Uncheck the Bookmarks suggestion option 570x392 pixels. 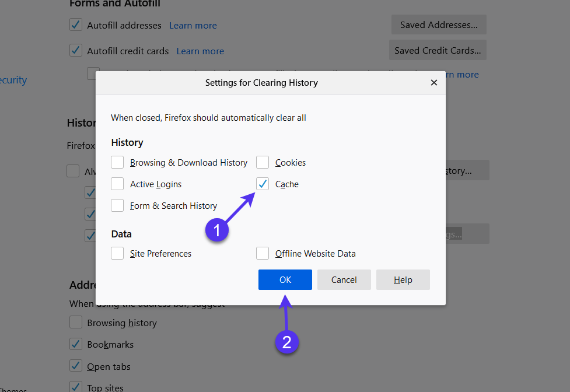75,344
